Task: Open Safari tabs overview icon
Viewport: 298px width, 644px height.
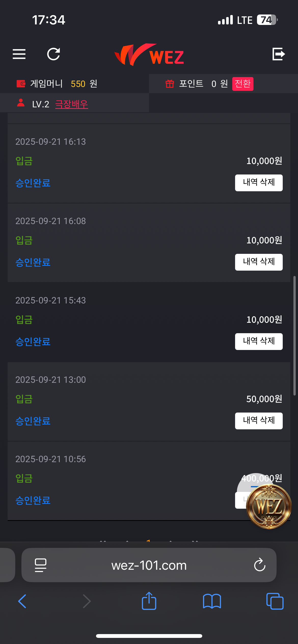Action: point(275,601)
